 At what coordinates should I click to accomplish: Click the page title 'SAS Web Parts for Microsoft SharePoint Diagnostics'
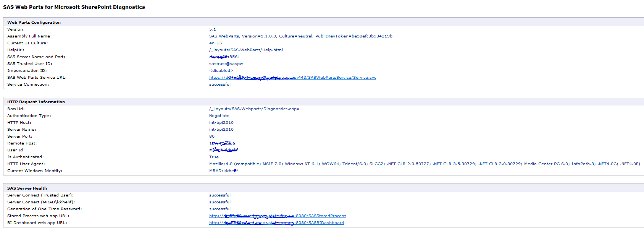pyautogui.click(x=74, y=7)
